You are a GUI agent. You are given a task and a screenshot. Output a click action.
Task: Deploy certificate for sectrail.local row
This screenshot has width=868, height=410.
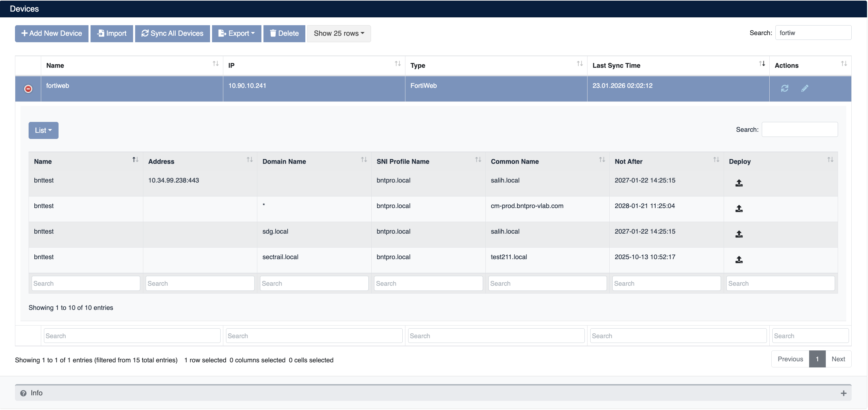coord(739,260)
